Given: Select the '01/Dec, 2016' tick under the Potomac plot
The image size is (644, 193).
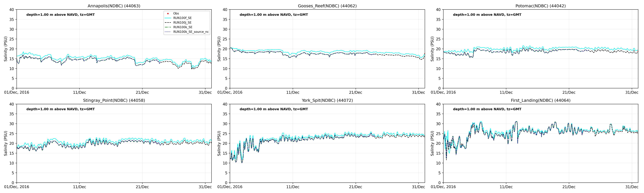Looking at the screenshot, I should coord(443,92).
